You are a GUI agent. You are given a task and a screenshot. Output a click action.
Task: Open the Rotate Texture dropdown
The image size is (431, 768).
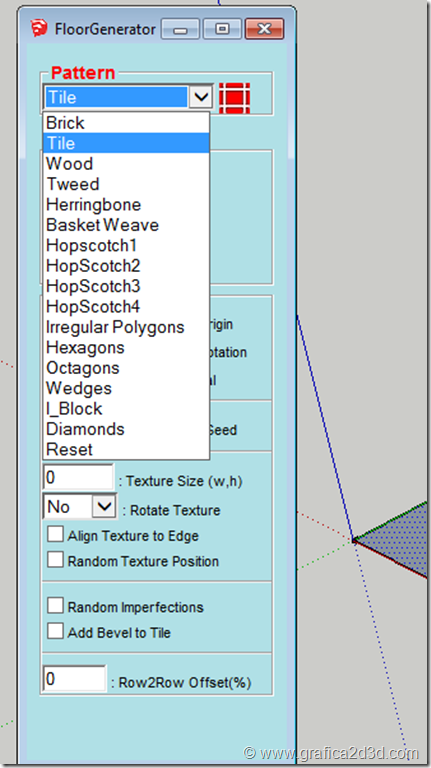[105, 506]
